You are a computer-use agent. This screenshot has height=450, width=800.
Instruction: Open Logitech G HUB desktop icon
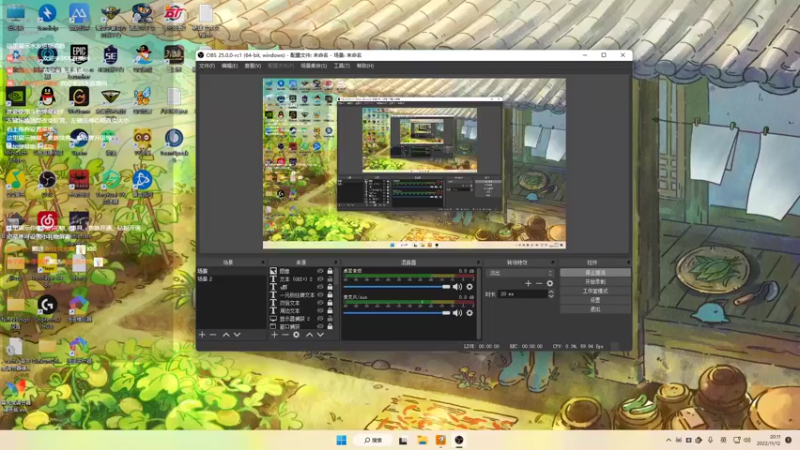pos(47,305)
